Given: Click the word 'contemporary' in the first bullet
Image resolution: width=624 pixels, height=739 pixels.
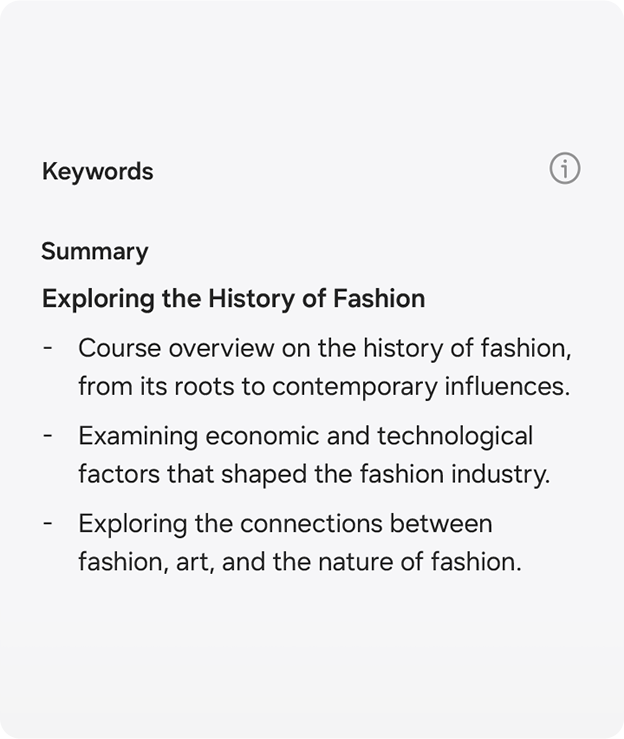Looking at the screenshot, I should click(x=355, y=388).
